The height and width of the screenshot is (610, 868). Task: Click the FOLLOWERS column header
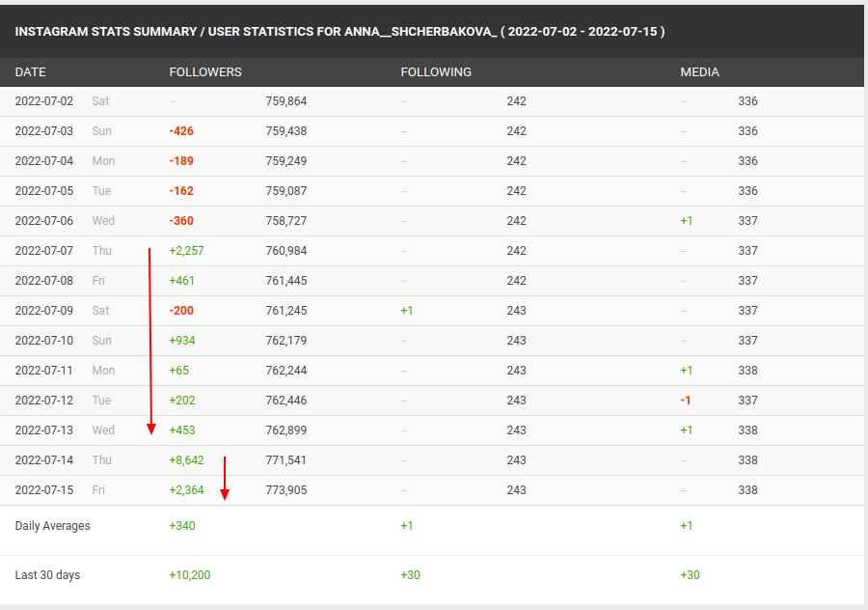pyautogui.click(x=205, y=72)
